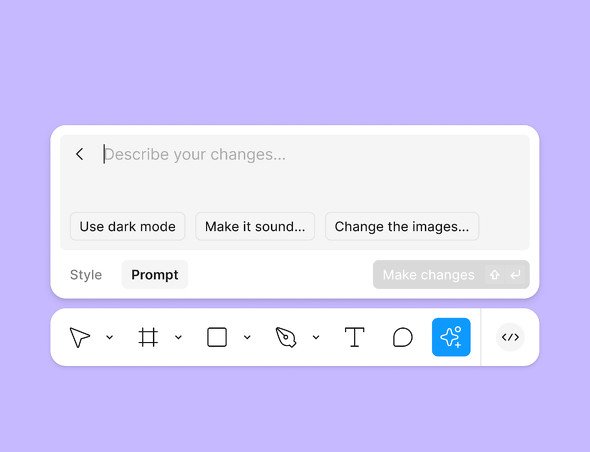Choose the 'Change the images...' suggestion
Viewport: 590px width, 452px height.
(x=402, y=227)
